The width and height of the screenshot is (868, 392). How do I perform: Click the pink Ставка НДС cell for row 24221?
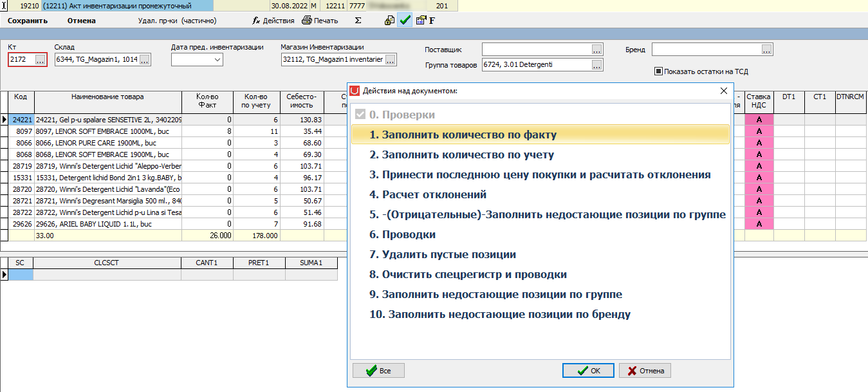coord(759,119)
